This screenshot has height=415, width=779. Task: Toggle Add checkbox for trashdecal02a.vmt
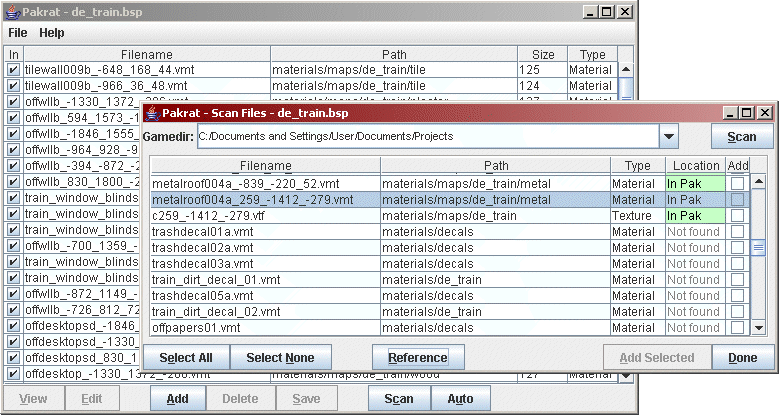point(737,248)
